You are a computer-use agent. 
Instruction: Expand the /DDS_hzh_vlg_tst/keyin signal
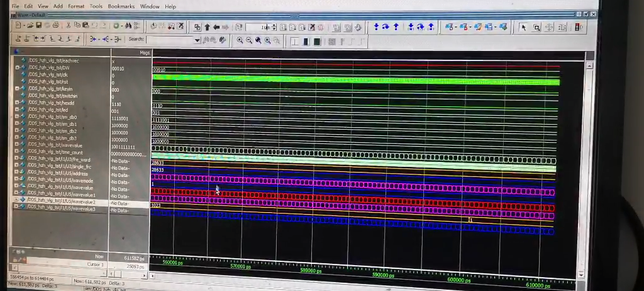(17, 88)
